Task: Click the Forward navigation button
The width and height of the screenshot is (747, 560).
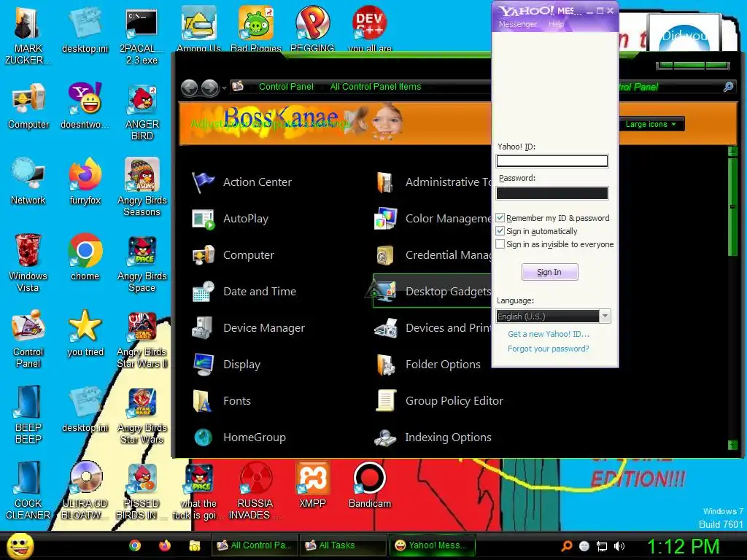Action: [210, 88]
